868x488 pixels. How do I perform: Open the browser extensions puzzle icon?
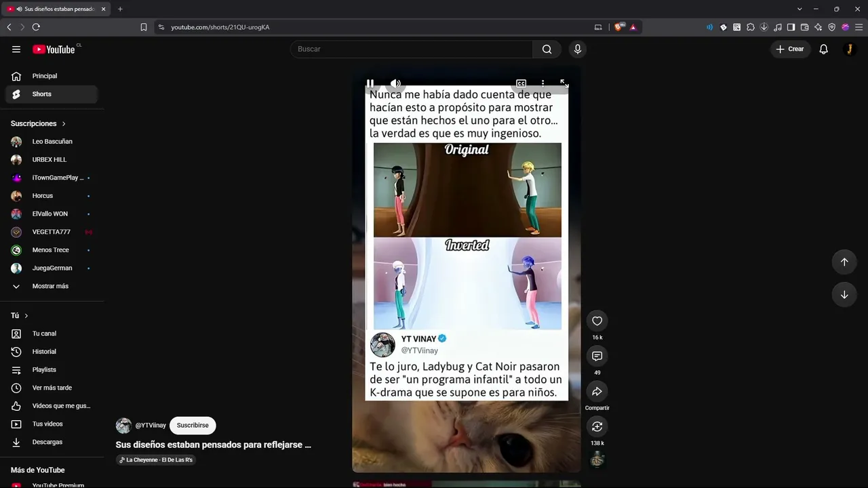(750, 27)
